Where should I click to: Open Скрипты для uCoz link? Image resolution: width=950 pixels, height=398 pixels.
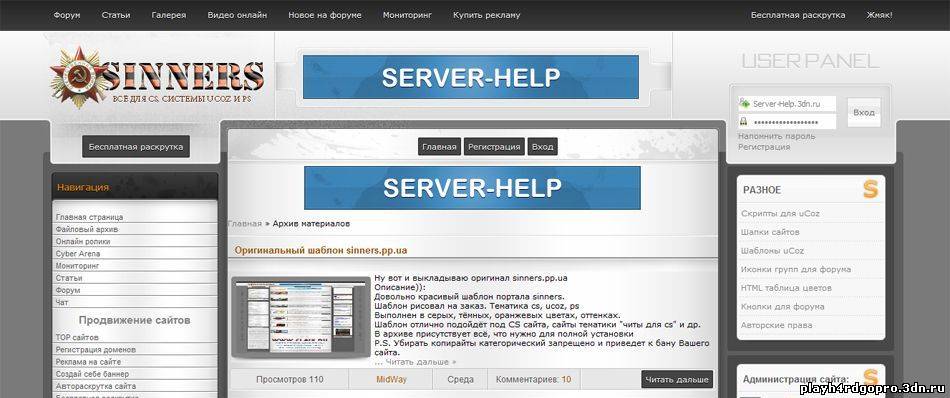click(x=780, y=213)
